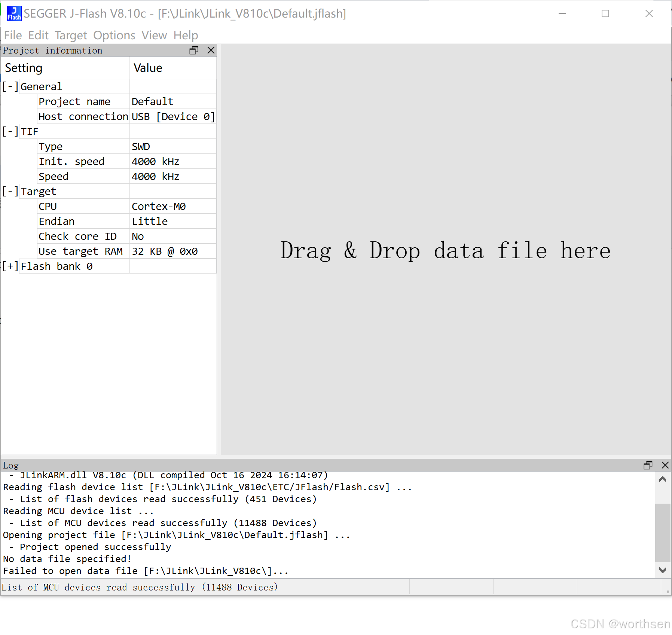Open the Help menu

[x=186, y=35]
